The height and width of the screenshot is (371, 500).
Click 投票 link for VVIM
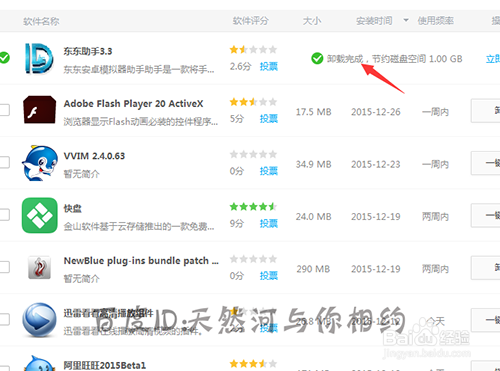pyautogui.click(x=269, y=171)
